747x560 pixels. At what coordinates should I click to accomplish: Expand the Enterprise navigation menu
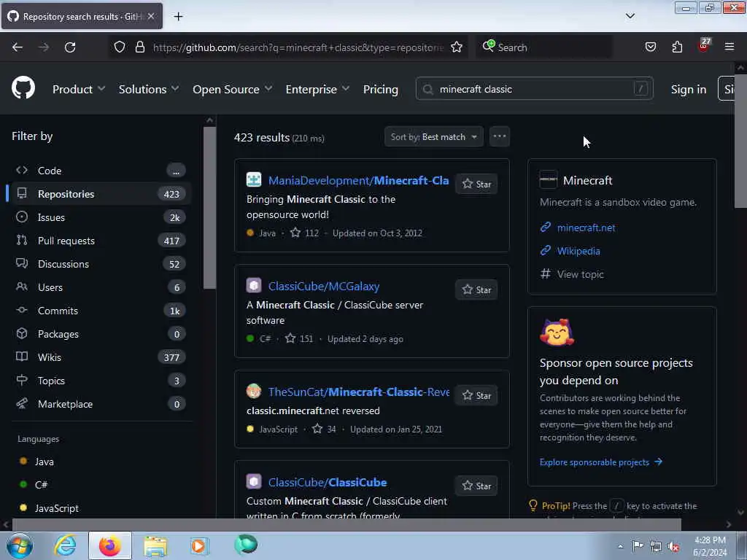click(317, 89)
